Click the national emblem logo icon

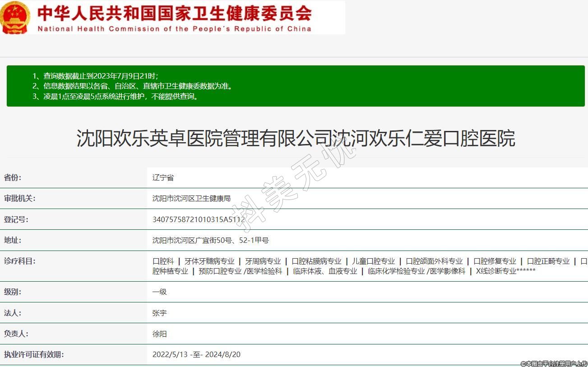pyautogui.click(x=15, y=18)
